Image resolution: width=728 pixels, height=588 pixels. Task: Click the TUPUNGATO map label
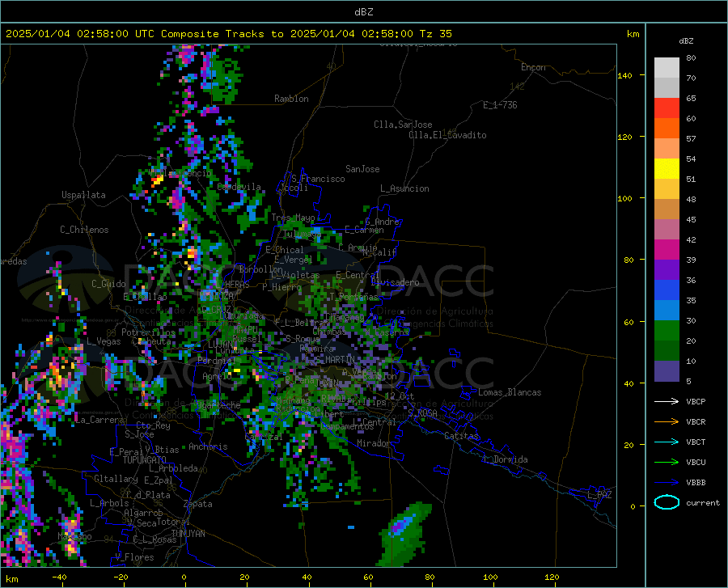pyautogui.click(x=145, y=460)
